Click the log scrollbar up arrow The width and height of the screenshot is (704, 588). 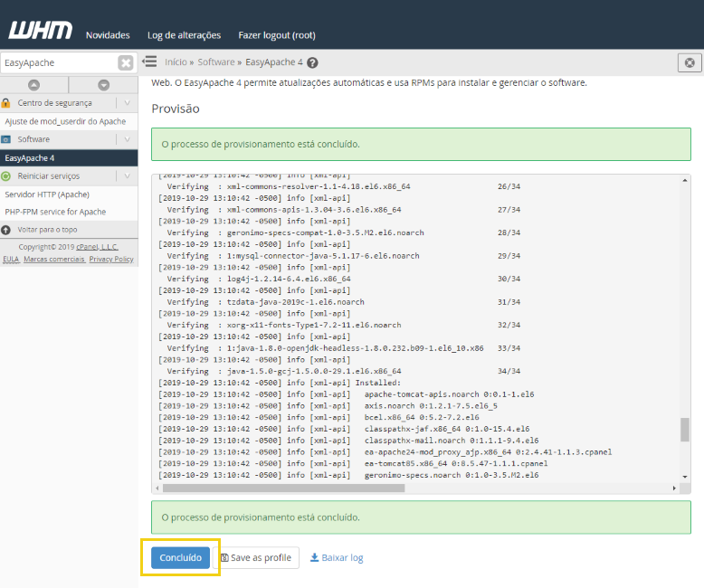[685, 180]
